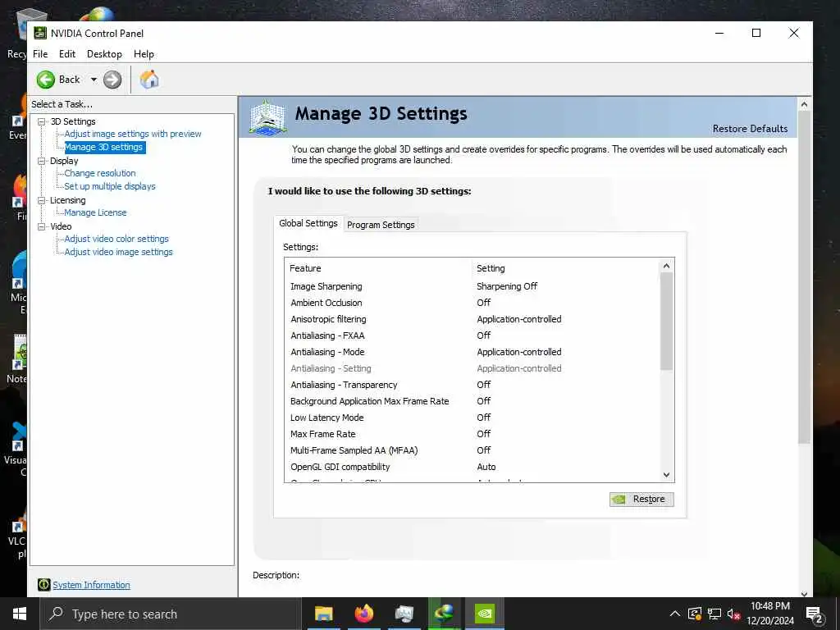Select the Antialiasing - FXAA row

coord(473,336)
